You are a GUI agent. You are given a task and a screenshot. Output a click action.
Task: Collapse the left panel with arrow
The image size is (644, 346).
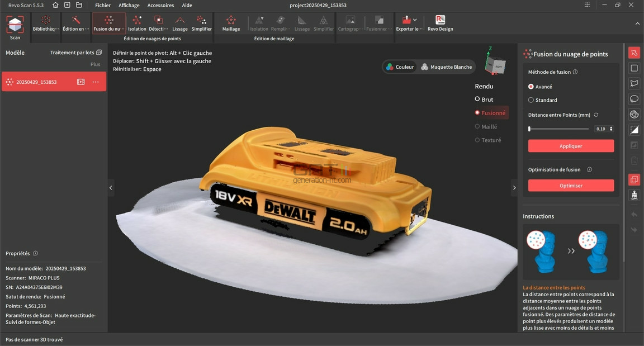[x=111, y=188]
